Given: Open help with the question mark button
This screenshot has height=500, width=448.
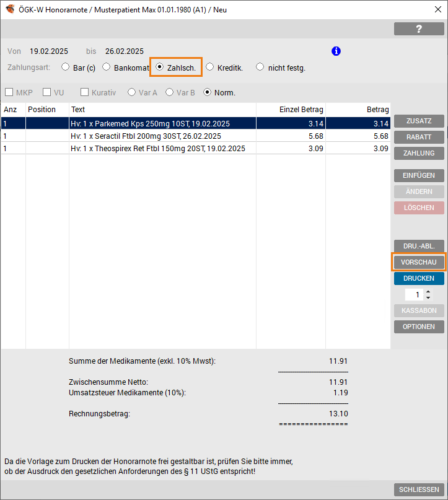Looking at the screenshot, I should click(419, 29).
